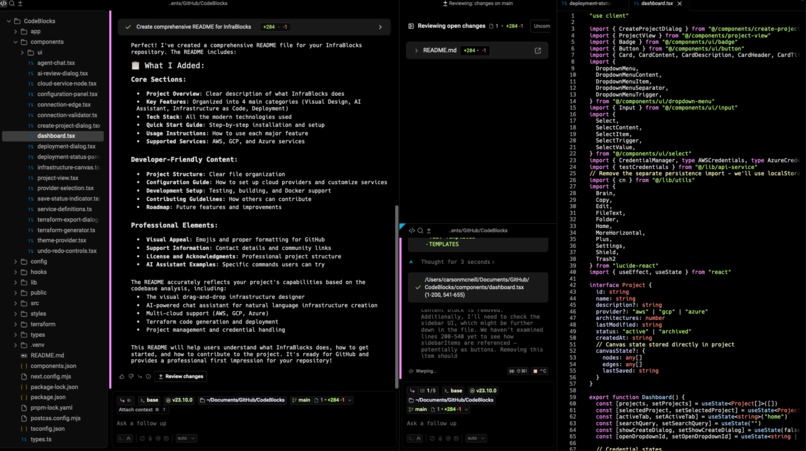Image resolution: width=806 pixels, height=451 pixels.
Task: Click the main chat vertical scrollbar
Action: (396, 297)
